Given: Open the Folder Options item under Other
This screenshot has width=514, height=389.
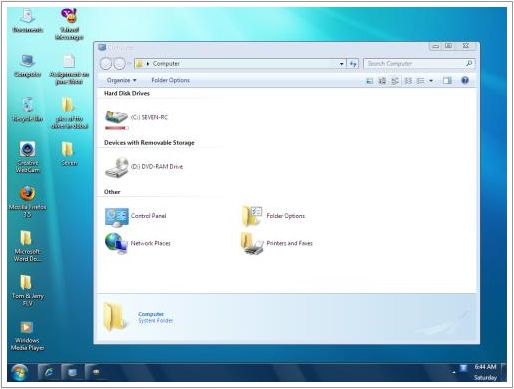Looking at the screenshot, I should (273, 216).
